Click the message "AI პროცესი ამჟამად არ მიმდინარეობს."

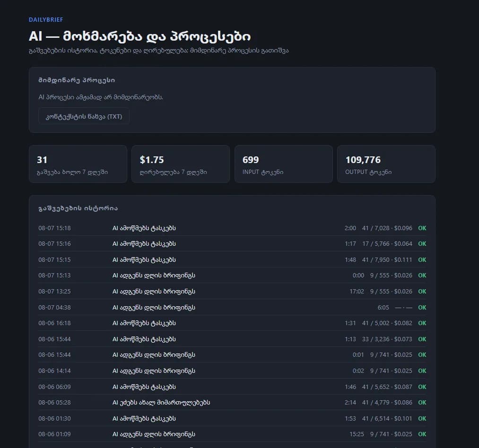(101, 97)
